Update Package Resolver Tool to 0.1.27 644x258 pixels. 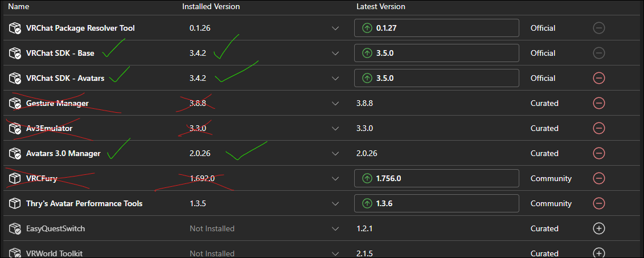pos(437,28)
